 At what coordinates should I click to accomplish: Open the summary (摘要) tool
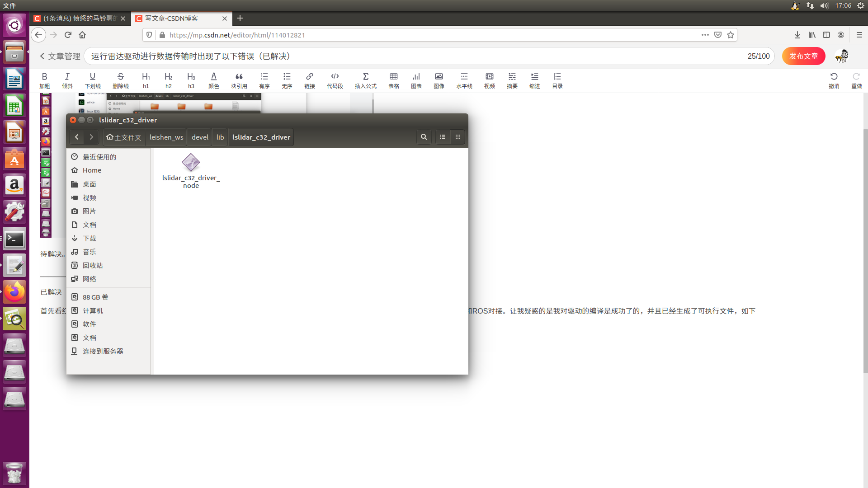coord(512,80)
